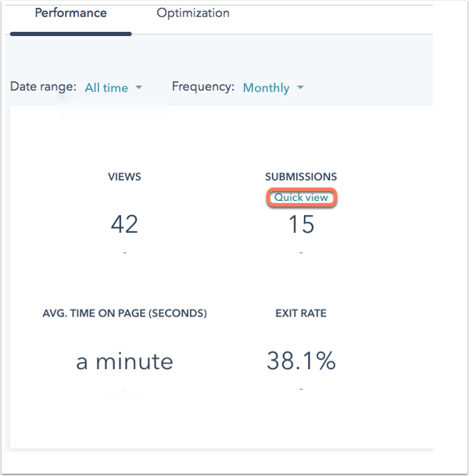Click the Quick view link under Submissions
This screenshot has height=476, width=469.
[301, 198]
